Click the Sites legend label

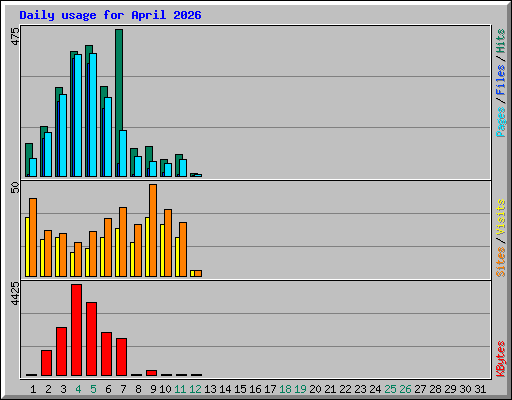click(x=501, y=262)
